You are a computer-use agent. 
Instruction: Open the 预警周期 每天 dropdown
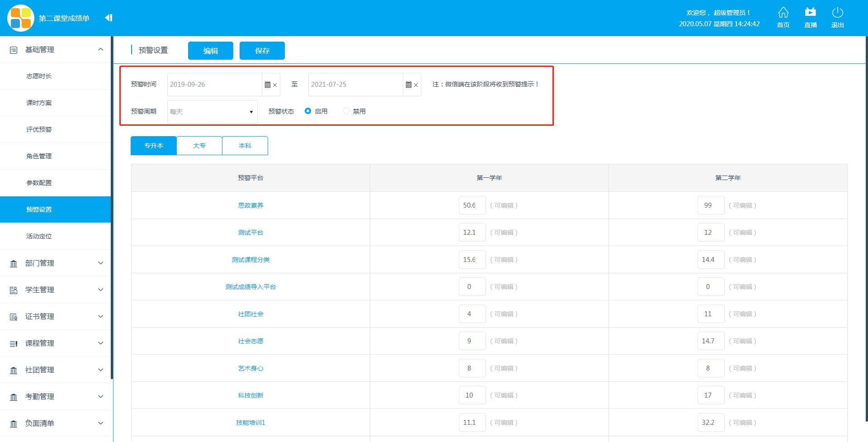click(212, 112)
